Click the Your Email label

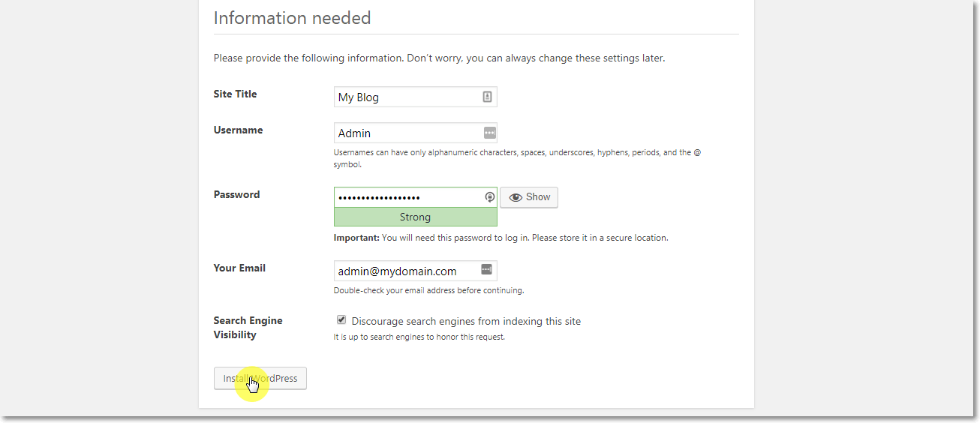click(x=239, y=268)
